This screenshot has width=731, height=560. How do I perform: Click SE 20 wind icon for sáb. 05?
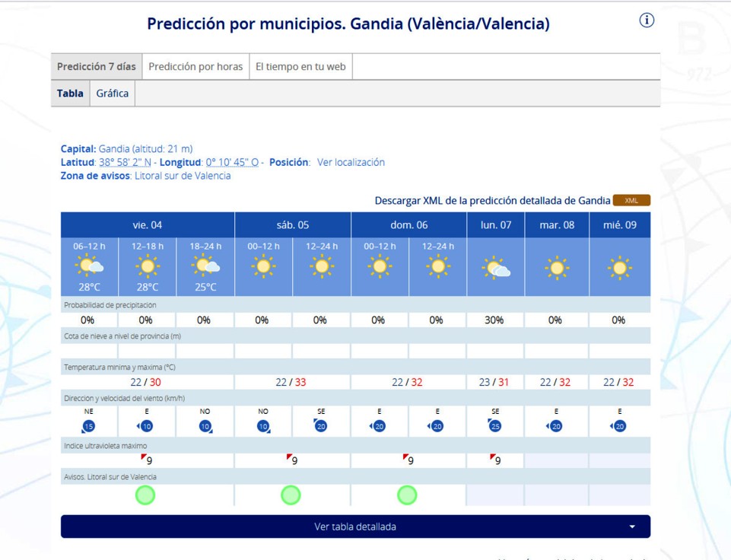320,425
